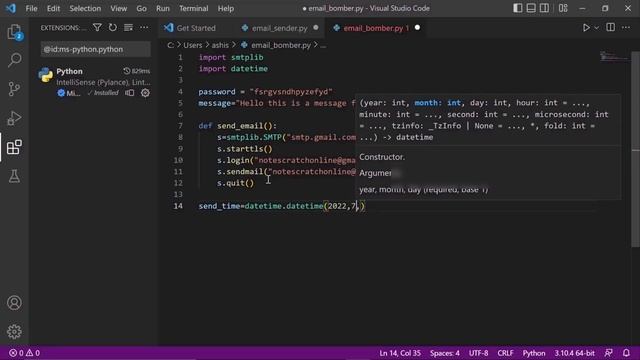Change indentation via Spaces: 4
Image resolution: width=640 pixels, height=360 pixels.
tap(444, 353)
